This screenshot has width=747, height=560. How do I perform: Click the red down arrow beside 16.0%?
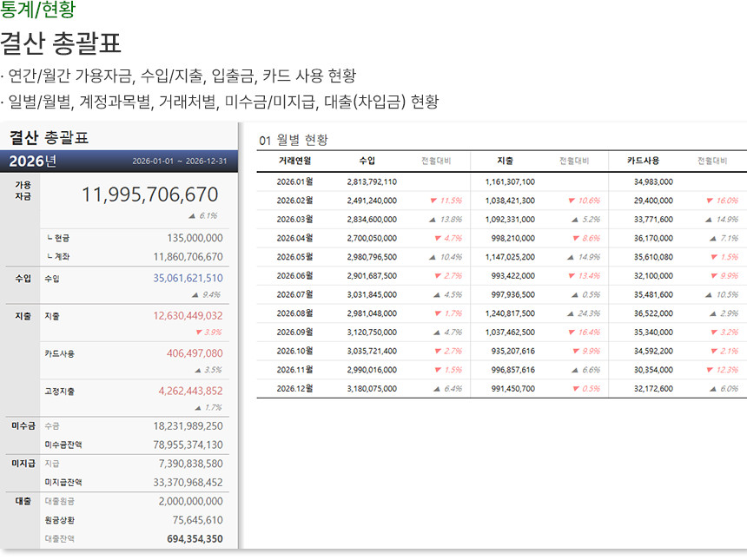(x=710, y=201)
